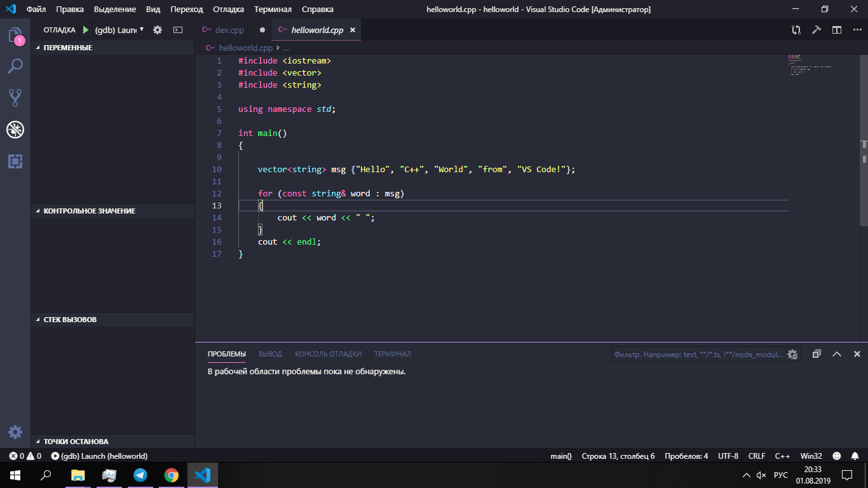
Task: Click the open changes compare icon
Action: click(x=796, y=30)
